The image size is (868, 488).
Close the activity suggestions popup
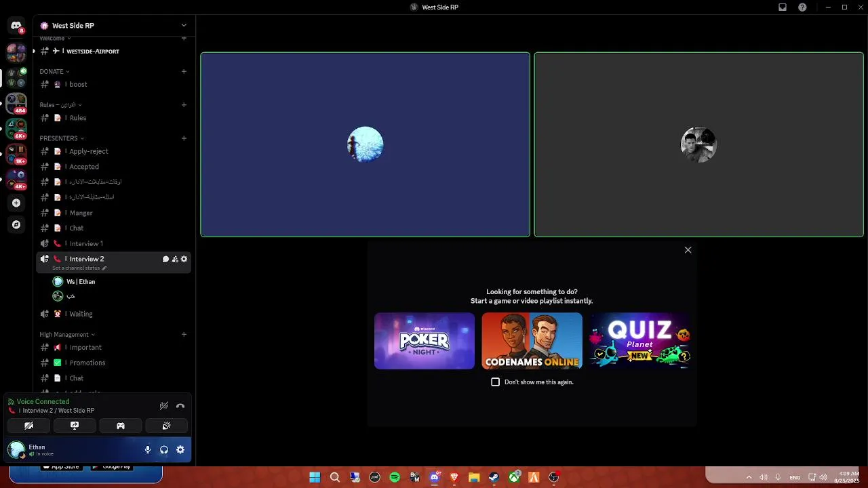pos(688,250)
